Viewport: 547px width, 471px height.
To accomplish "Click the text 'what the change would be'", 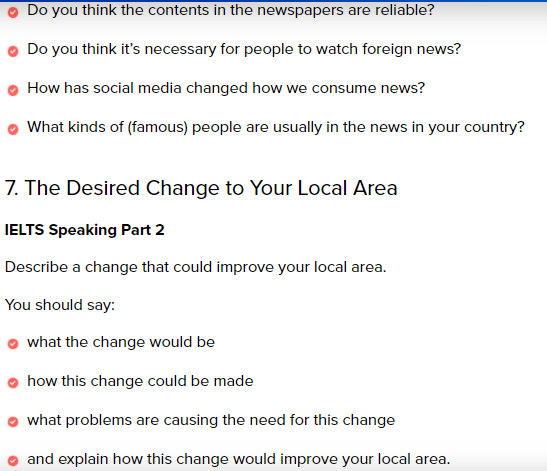I will [x=121, y=342].
